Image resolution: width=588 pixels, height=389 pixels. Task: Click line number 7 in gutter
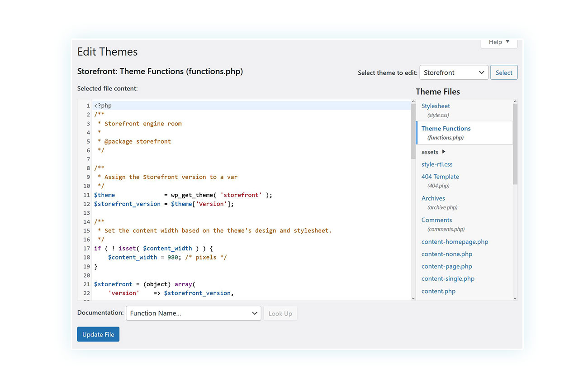click(88, 159)
